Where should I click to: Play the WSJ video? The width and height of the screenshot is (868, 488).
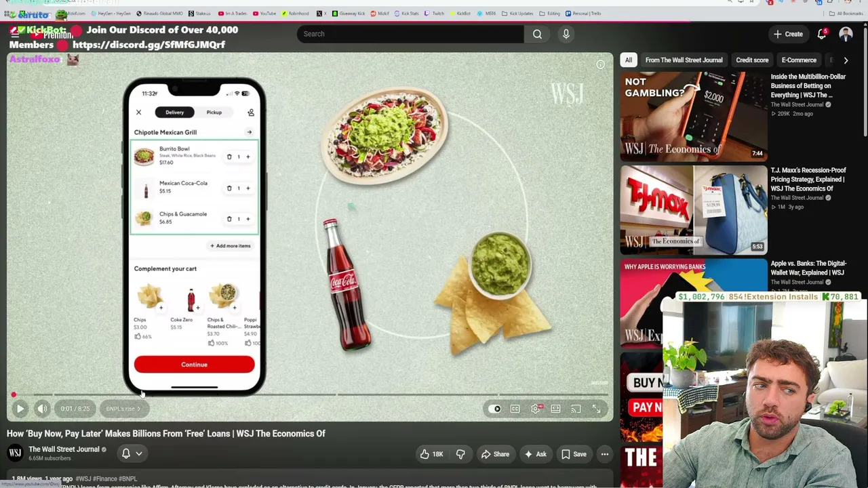pos(20,409)
